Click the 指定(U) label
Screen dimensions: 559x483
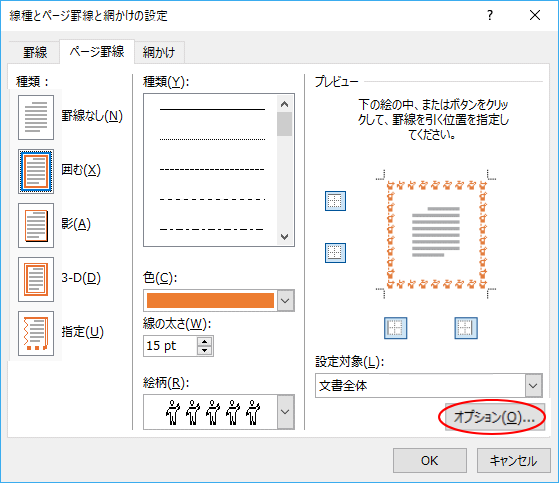click(82, 332)
